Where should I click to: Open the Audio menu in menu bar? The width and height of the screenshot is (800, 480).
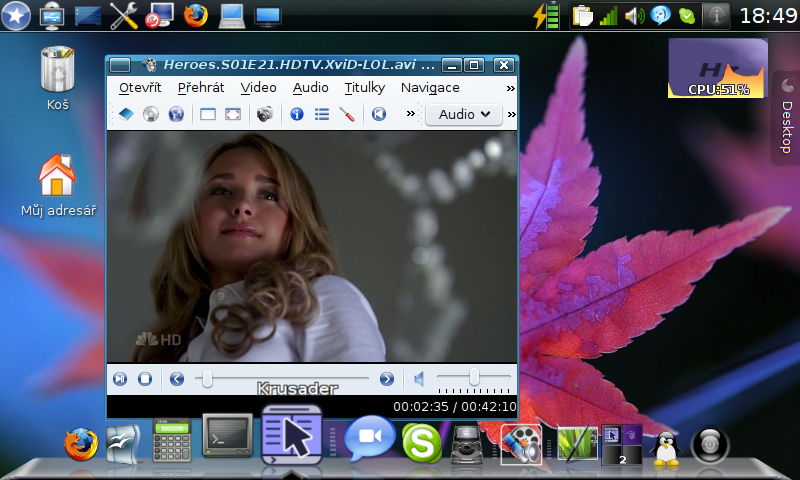pos(310,88)
